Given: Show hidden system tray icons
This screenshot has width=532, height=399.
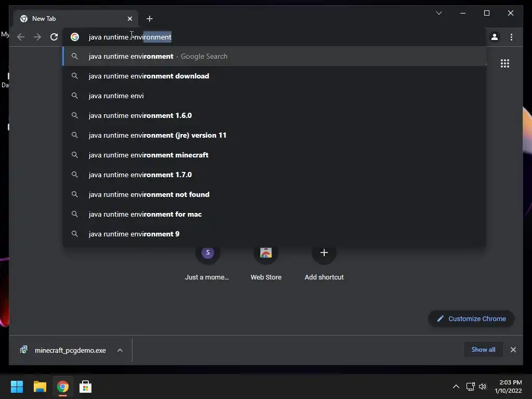Looking at the screenshot, I should coord(456,387).
